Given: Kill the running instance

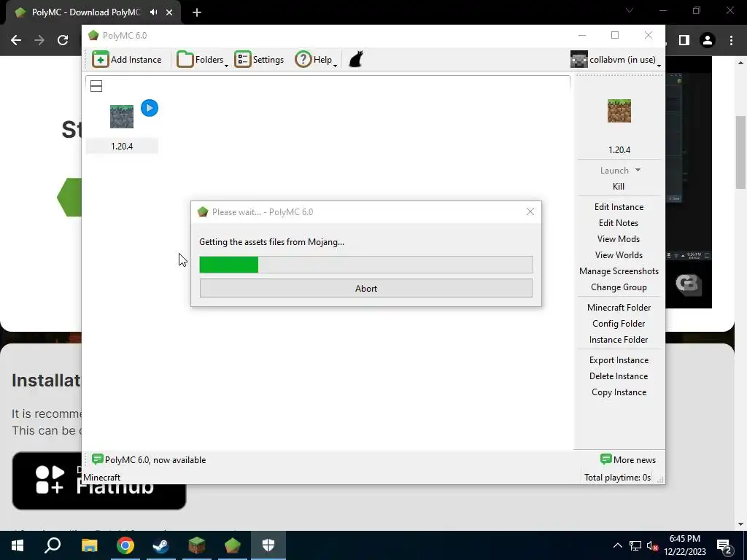Looking at the screenshot, I should pyautogui.click(x=619, y=186).
